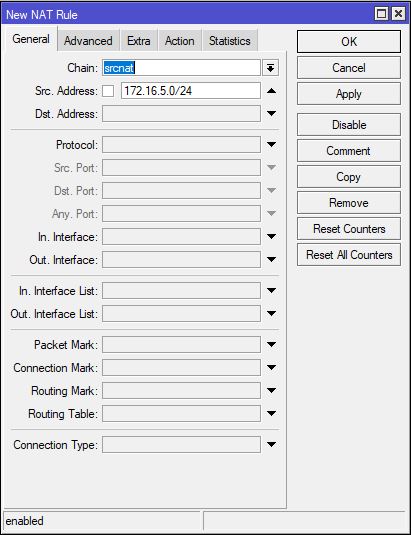The height and width of the screenshot is (535, 411).
Task: Maximize the New NAT Rule window
Action: [381, 14]
